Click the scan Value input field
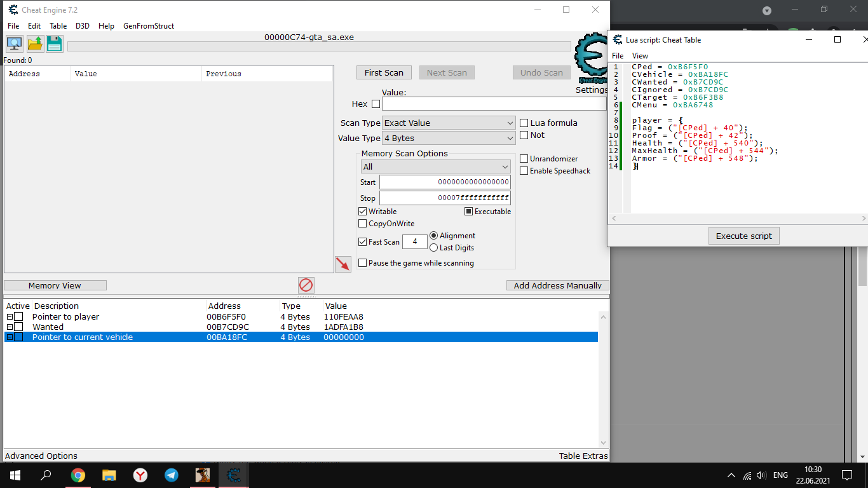This screenshot has height=488, width=868. point(494,104)
